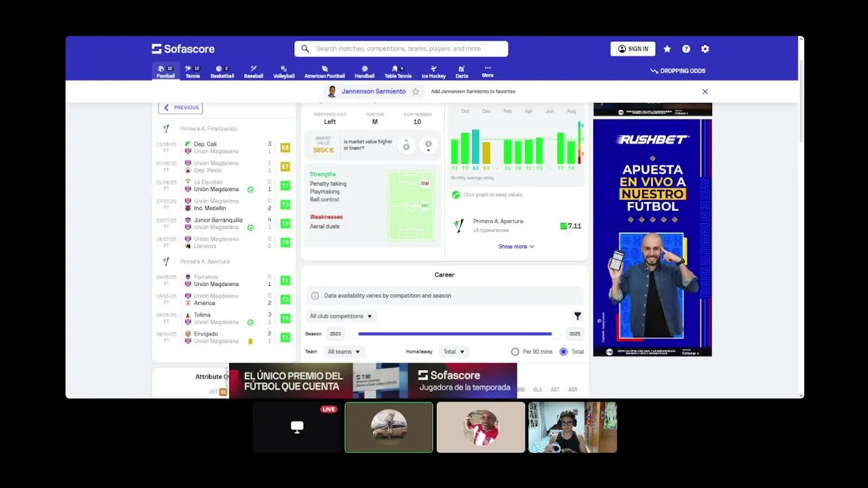868x488 pixels.
Task: Open Primera A, Finalización league icon
Action: 166,129
